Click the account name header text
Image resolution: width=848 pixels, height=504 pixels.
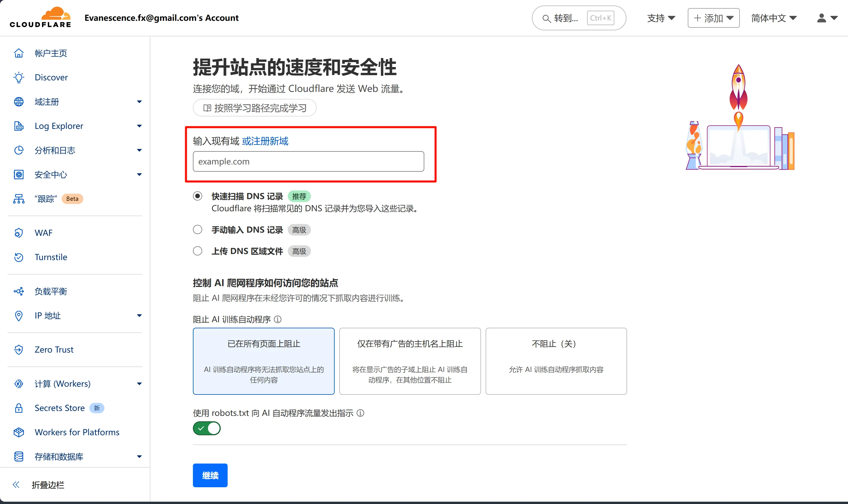161,18
